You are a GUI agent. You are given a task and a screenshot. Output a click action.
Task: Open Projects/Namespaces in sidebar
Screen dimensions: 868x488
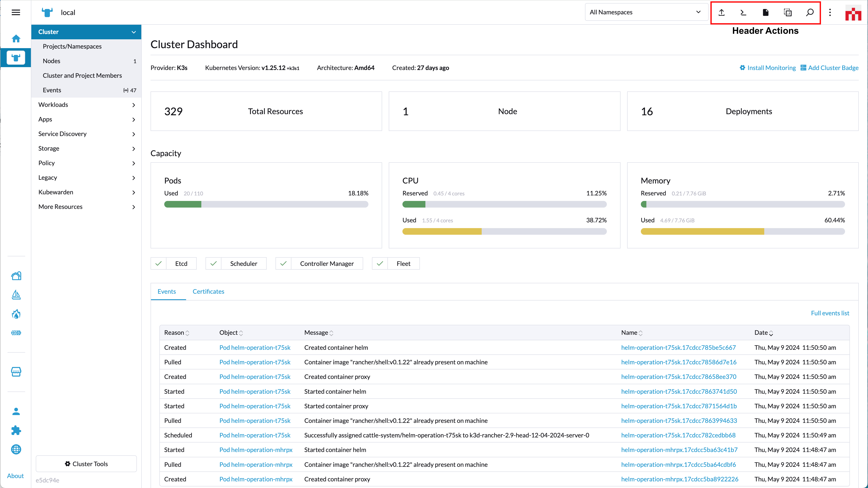pyautogui.click(x=72, y=47)
